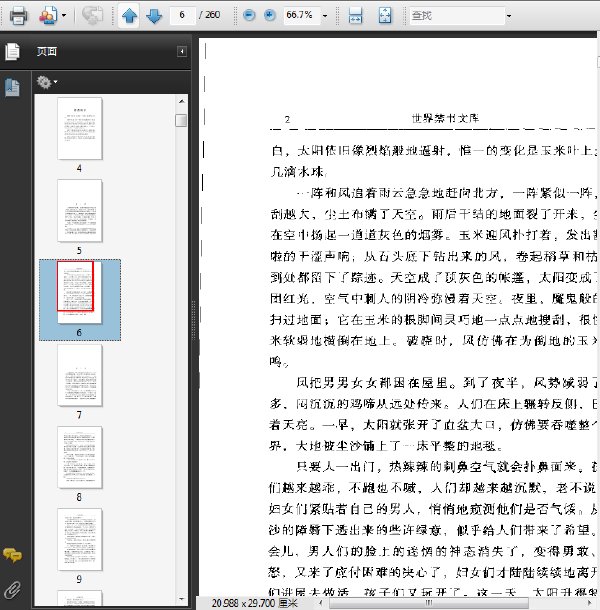
Task: Go to previous page with up arrow
Action: coord(129,16)
